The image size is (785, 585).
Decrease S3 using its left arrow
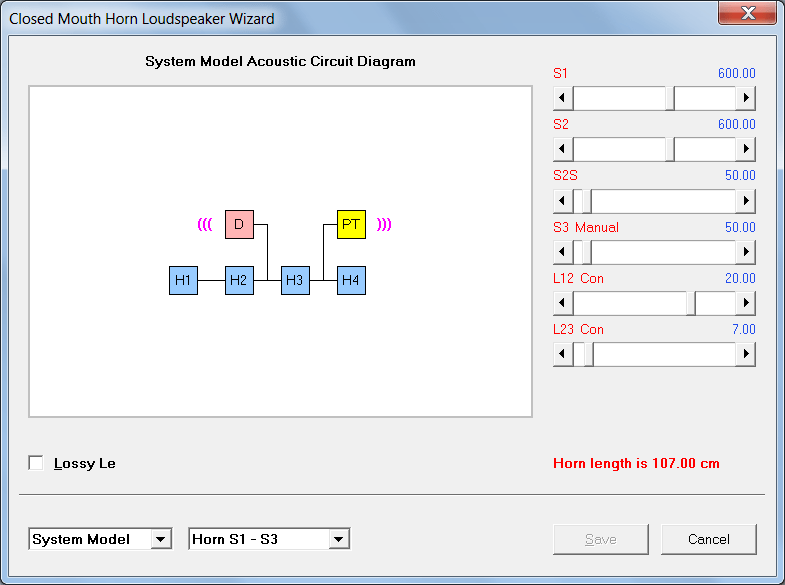pyautogui.click(x=563, y=252)
